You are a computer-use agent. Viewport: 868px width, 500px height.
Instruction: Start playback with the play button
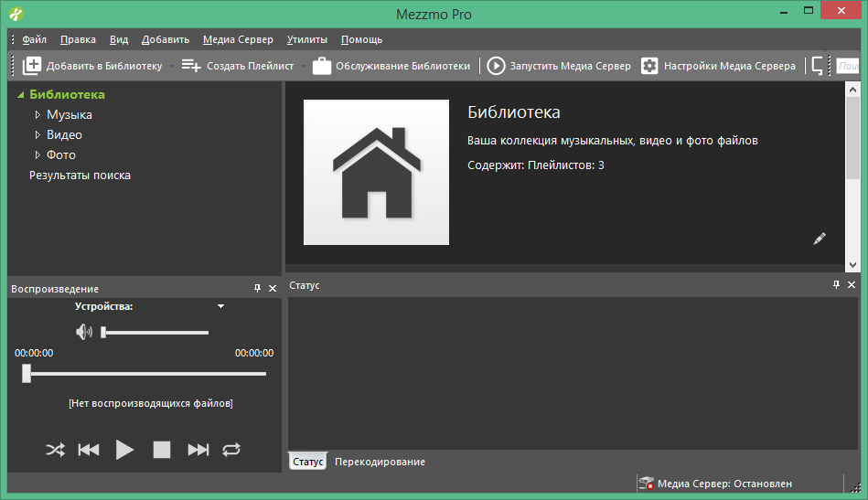(124, 450)
